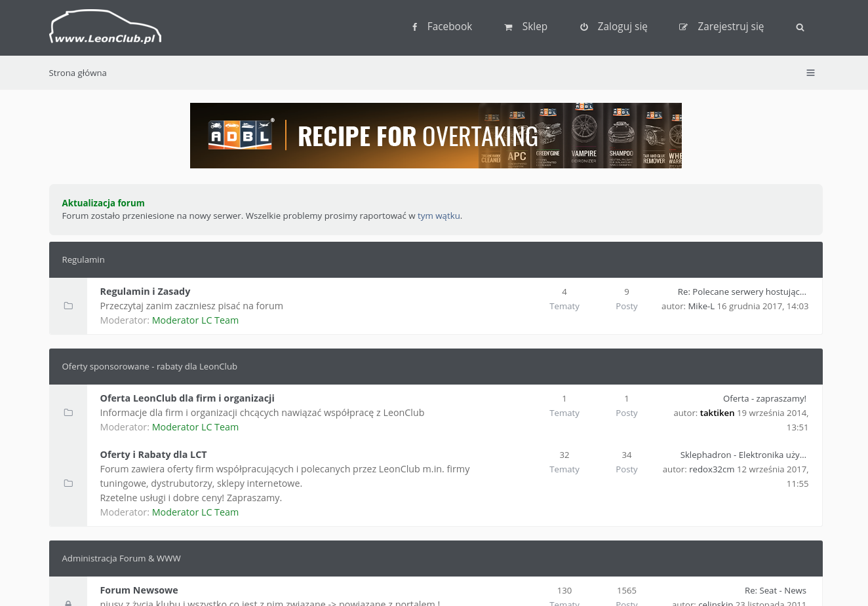Select the '34 Posty' count text
The width and height of the screenshot is (868, 606).
coord(627,462)
